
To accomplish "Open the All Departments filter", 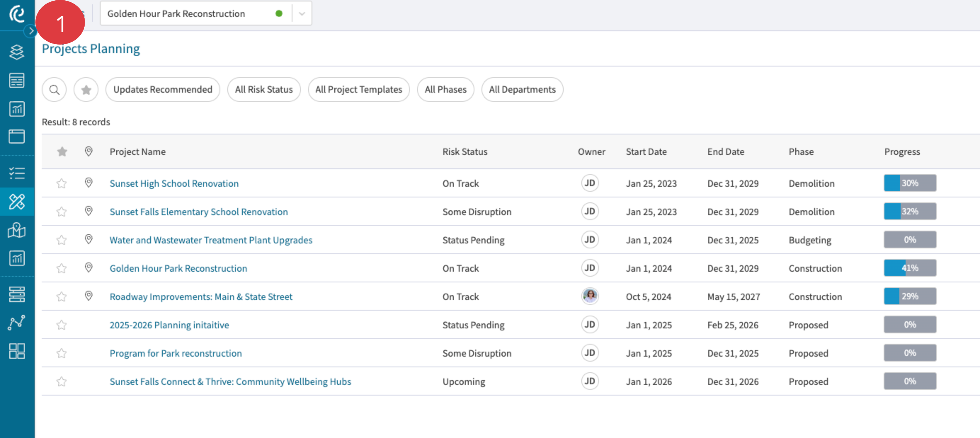I will click(522, 90).
